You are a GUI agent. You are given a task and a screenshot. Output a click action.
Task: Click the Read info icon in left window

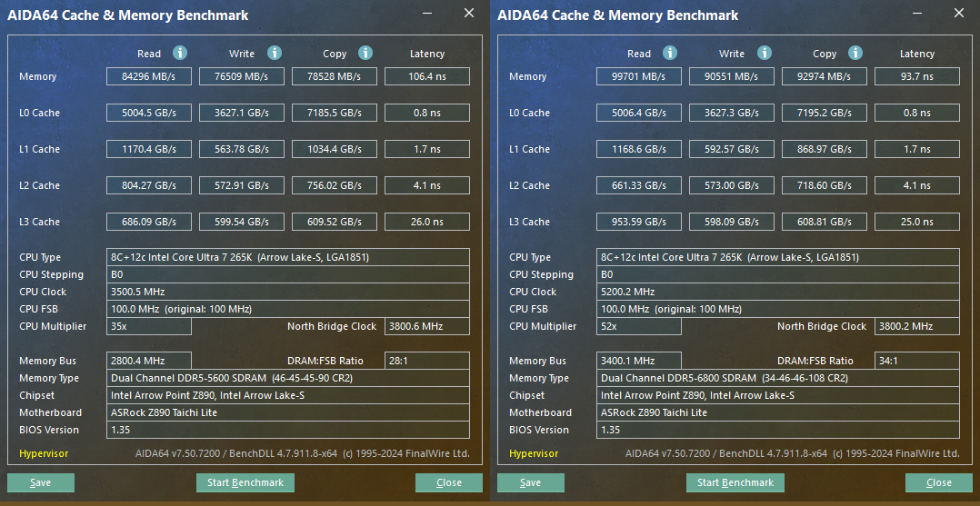(180, 54)
